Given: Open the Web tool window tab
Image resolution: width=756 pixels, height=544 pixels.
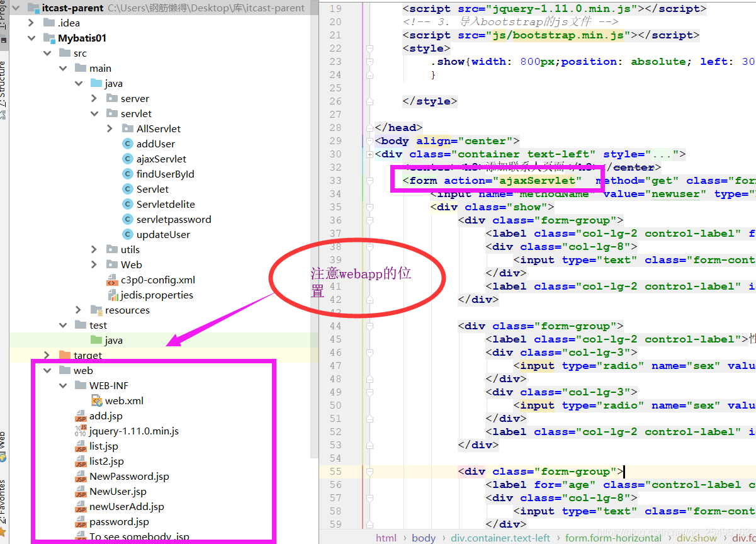Looking at the screenshot, I should click(3, 447).
